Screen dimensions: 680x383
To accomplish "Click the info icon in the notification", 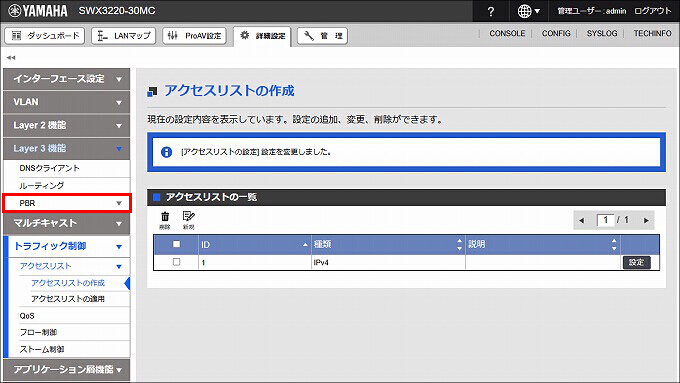I will (167, 152).
